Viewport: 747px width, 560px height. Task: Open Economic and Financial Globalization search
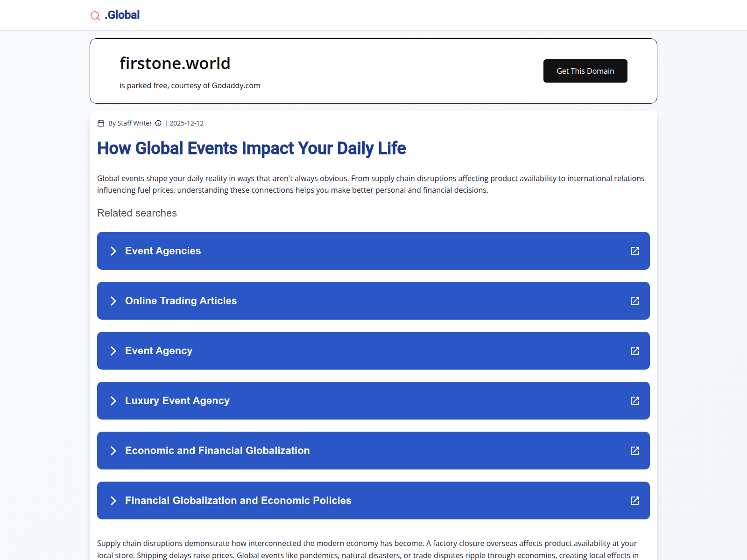[x=373, y=450]
